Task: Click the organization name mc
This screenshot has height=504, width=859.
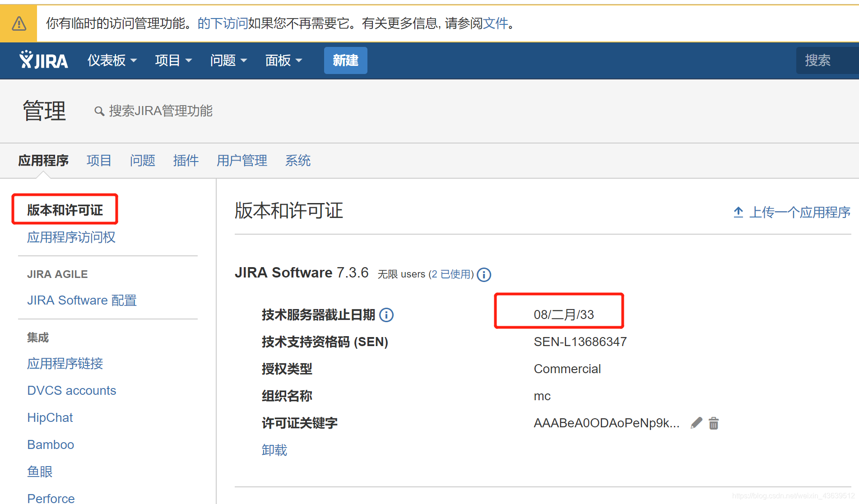Action: [x=542, y=396]
